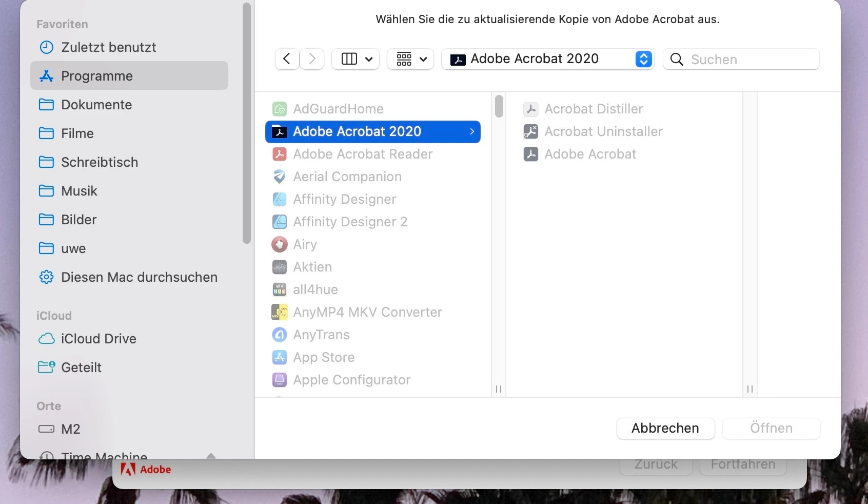The width and height of the screenshot is (868, 504).
Task: Click the Airy app icon
Action: coord(280,244)
